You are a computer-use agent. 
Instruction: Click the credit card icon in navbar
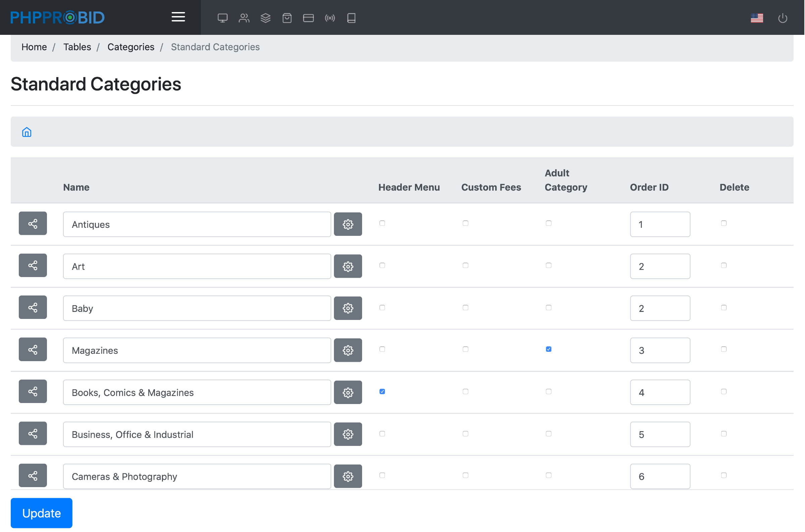click(308, 18)
